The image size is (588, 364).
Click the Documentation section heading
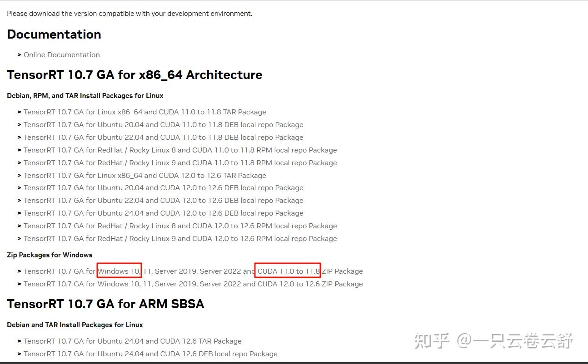point(54,34)
